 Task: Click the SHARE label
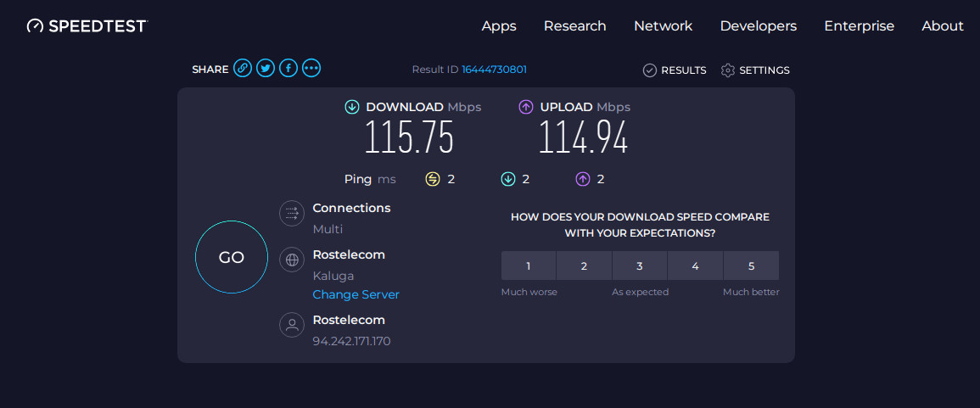pyautogui.click(x=210, y=70)
